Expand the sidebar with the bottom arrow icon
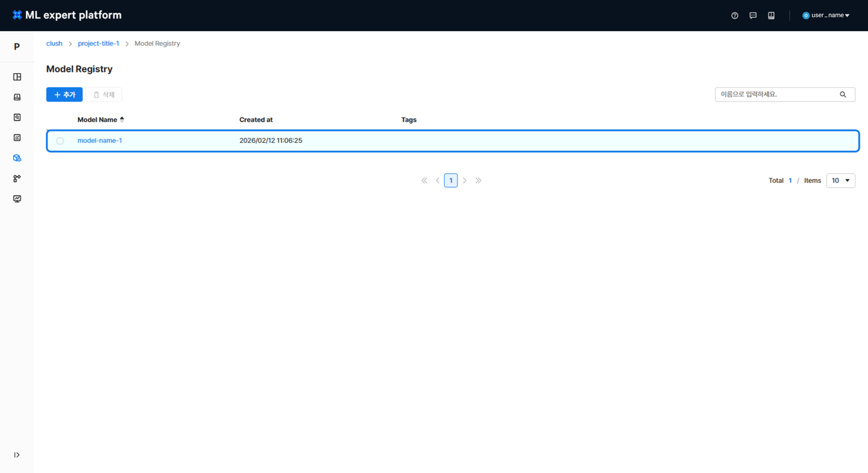The height and width of the screenshot is (473, 868). pyautogui.click(x=17, y=455)
